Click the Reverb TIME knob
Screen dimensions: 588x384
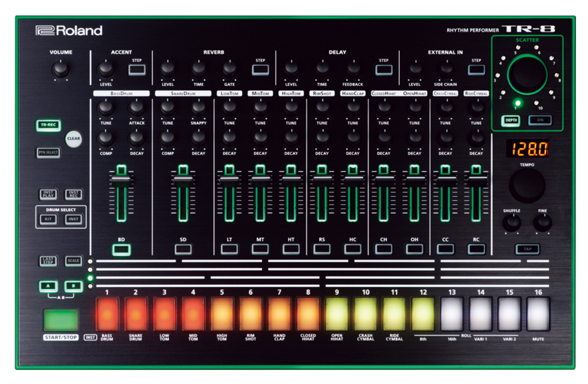pos(198,69)
